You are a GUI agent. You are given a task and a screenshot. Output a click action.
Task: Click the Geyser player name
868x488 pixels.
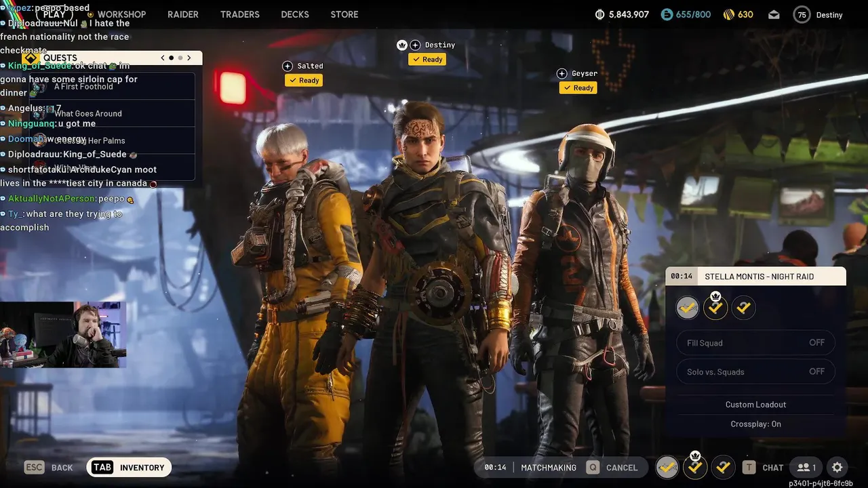click(585, 73)
